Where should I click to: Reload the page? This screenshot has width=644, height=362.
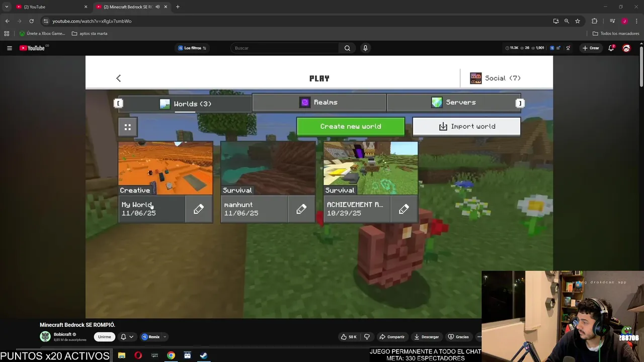click(x=31, y=21)
